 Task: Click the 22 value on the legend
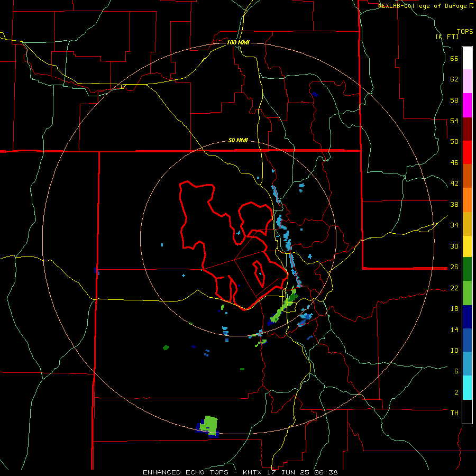pyautogui.click(x=454, y=288)
